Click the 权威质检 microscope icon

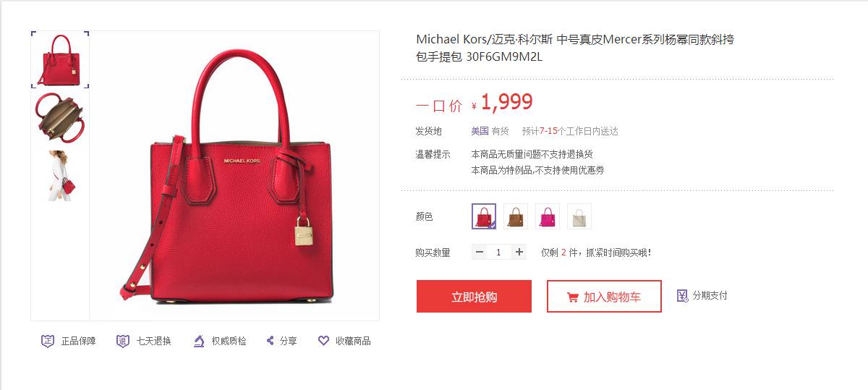199,341
